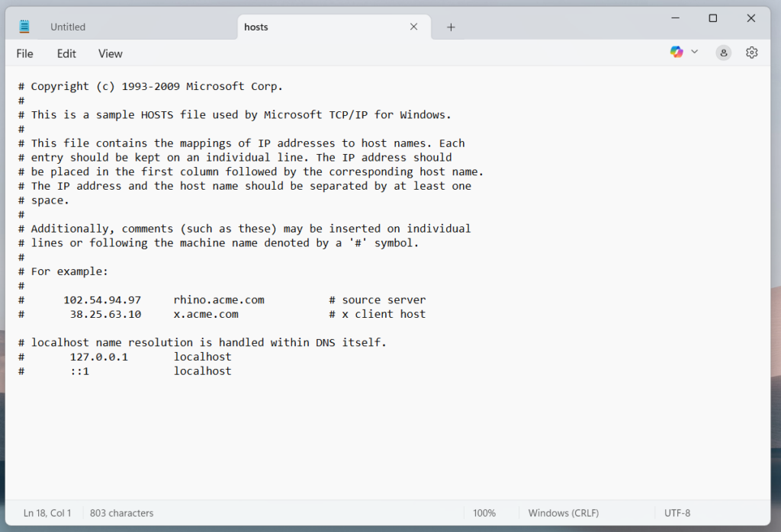Image resolution: width=781 pixels, height=532 pixels.
Task: Click the word 'rhino.acme.com' in the editor
Action: (x=219, y=300)
